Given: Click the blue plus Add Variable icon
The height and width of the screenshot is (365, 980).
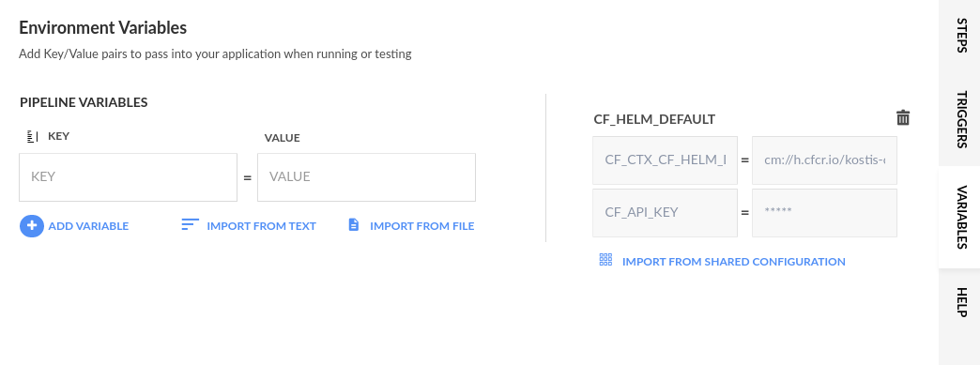Looking at the screenshot, I should [x=31, y=225].
